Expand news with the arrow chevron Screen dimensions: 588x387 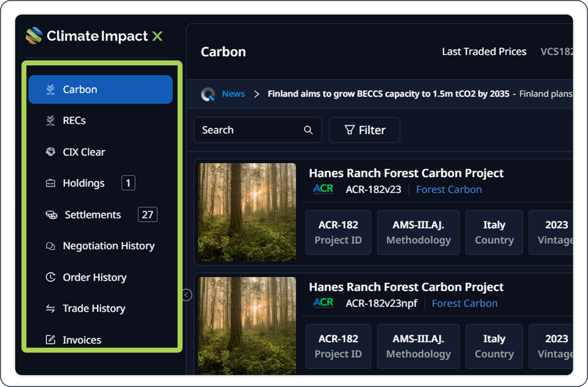click(x=256, y=94)
